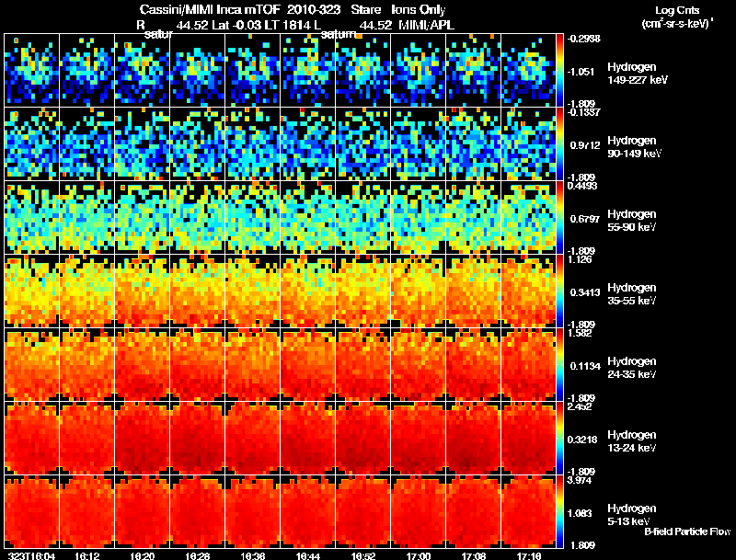Click the '0.9712' colorbar midpoint value
736x560 pixels.
(x=585, y=145)
